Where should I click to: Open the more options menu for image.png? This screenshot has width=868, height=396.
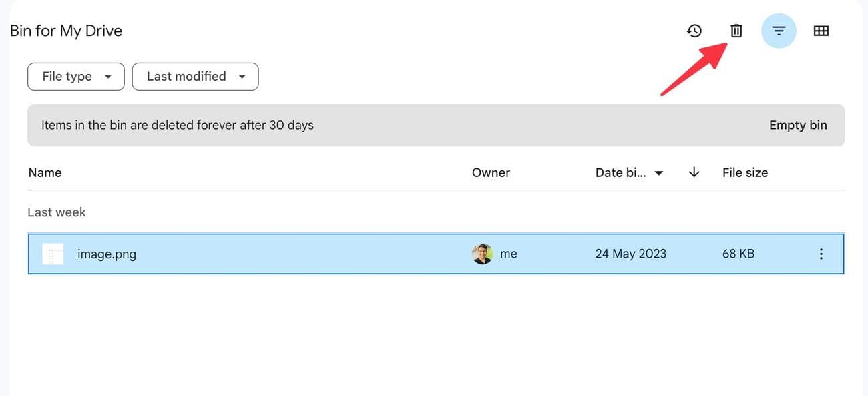click(821, 254)
